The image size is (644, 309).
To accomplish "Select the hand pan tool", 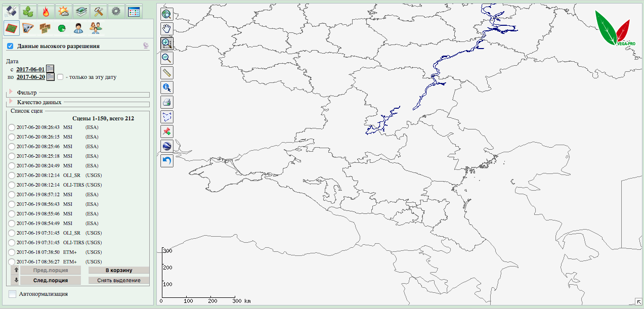I will point(167,29).
